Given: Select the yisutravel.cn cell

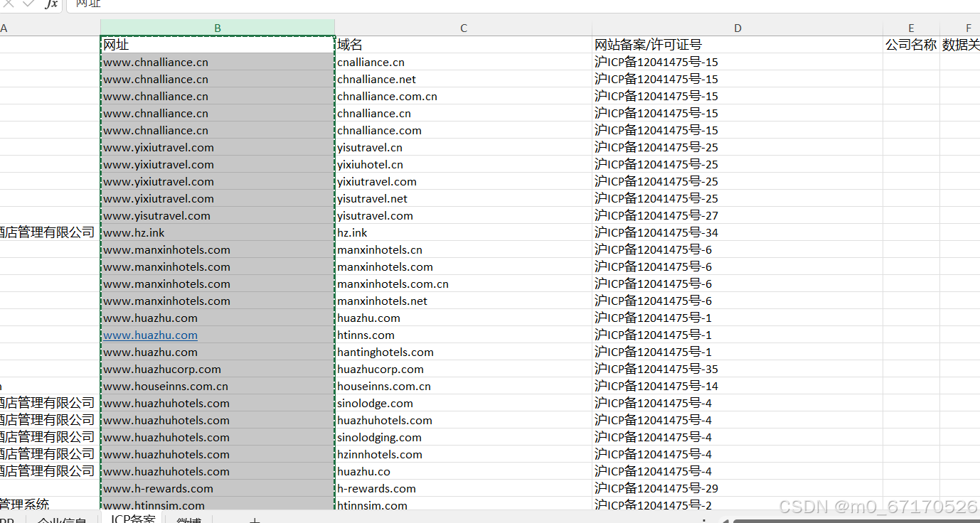Looking at the screenshot, I should click(464, 147).
